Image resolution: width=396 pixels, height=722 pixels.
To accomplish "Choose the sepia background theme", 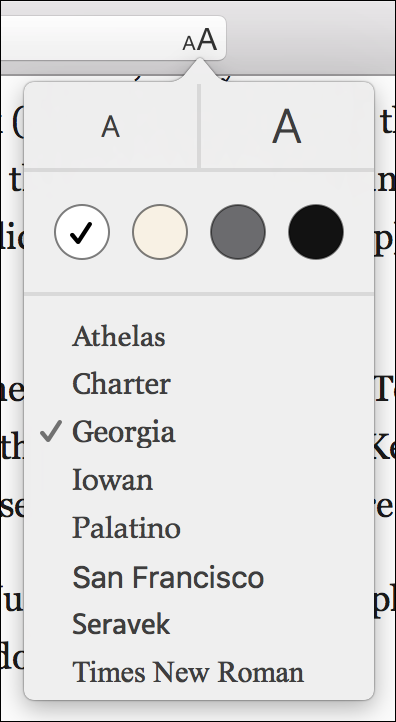I will tap(160, 232).
